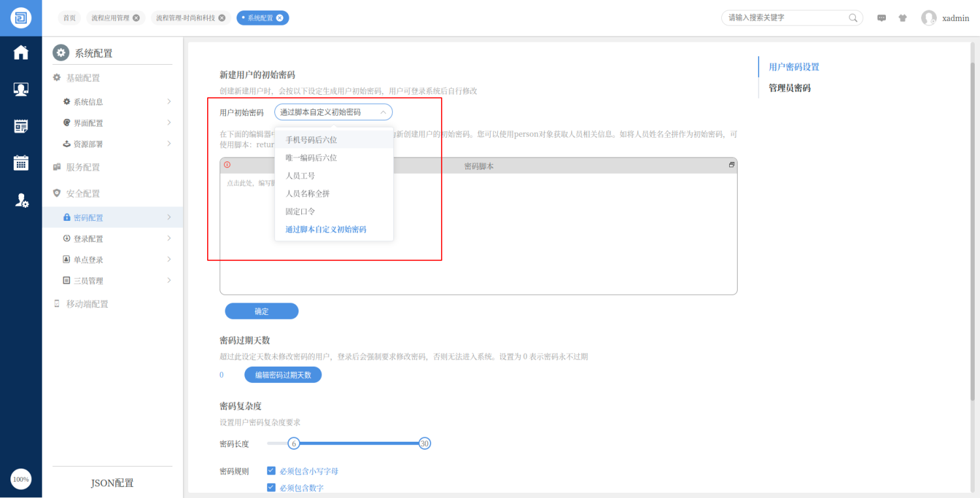This screenshot has width=980, height=498.
Task: Toggle 必须包含数字 checkbox
Action: tap(271, 488)
